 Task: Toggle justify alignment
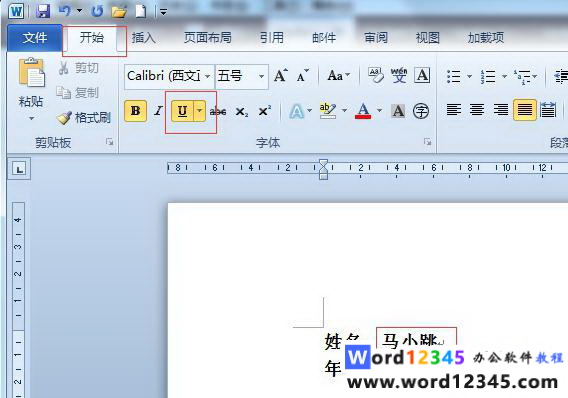click(525, 110)
